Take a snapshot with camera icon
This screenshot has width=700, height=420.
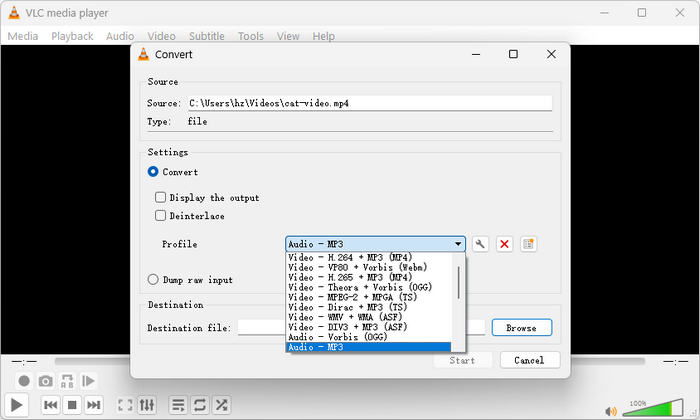click(45, 381)
